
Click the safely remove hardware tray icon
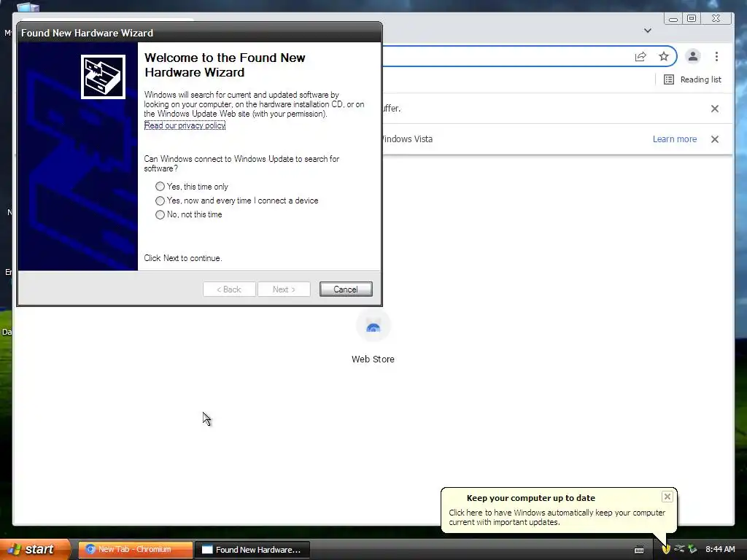pos(693,549)
